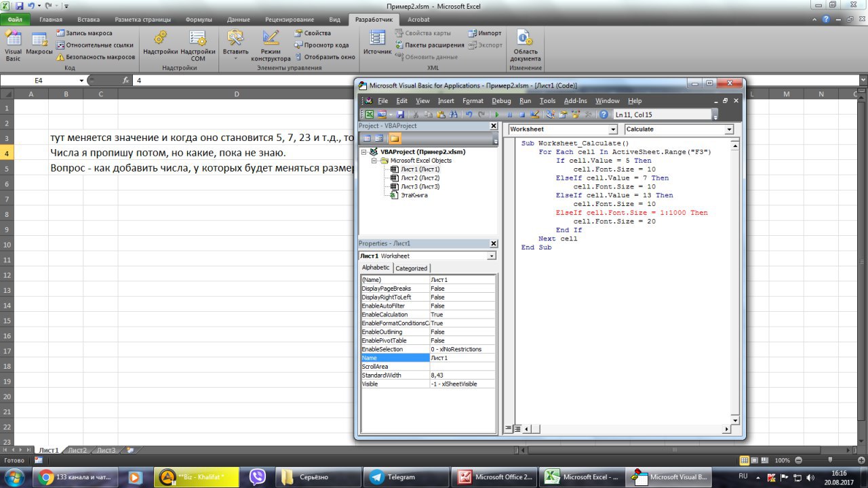
Task: Switch to the Categorized properties tab
Action: [x=411, y=268]
